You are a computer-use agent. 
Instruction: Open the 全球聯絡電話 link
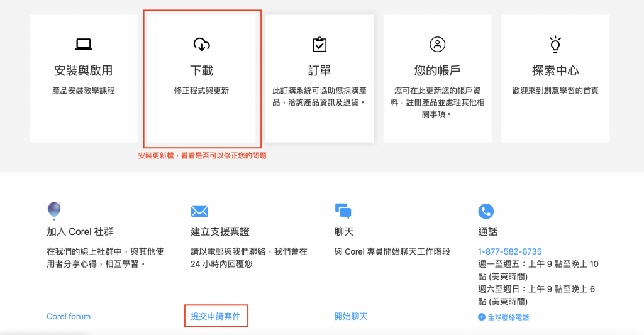(x=508, y=317)
